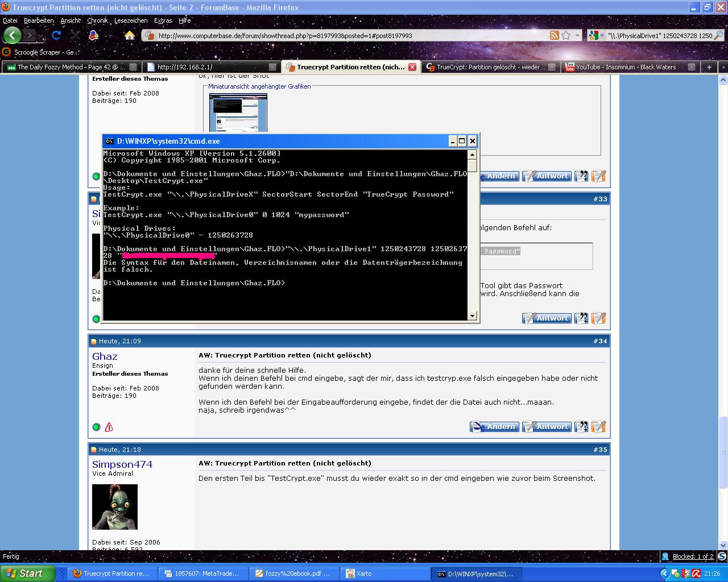Click the quick reply icon in post #33

599,318
